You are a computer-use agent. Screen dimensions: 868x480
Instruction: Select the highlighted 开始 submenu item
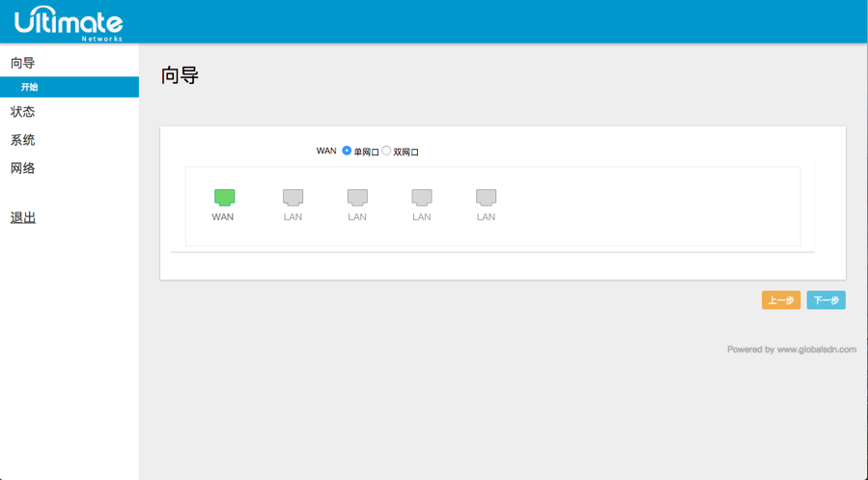[30, 87]
